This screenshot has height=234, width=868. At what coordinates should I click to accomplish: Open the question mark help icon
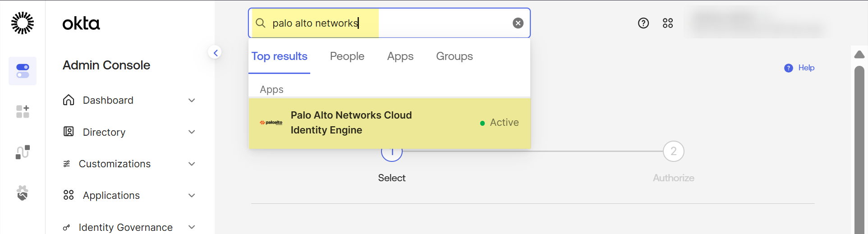point(643,23)
